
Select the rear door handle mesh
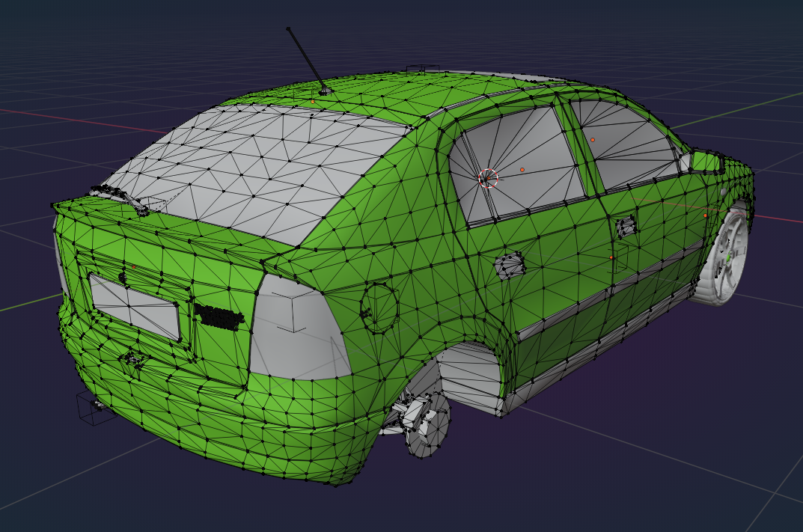pyautogui.click(x=509, y=265)
